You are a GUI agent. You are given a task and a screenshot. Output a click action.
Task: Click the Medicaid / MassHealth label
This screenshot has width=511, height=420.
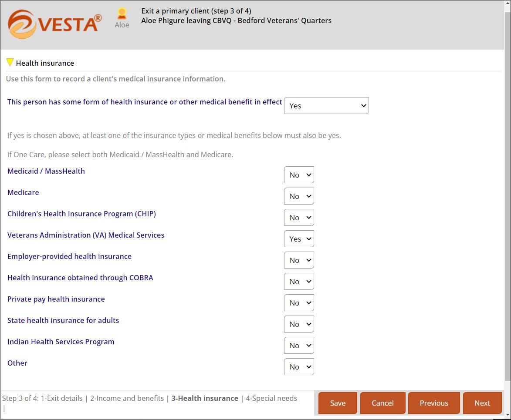[x=46, y=171]
